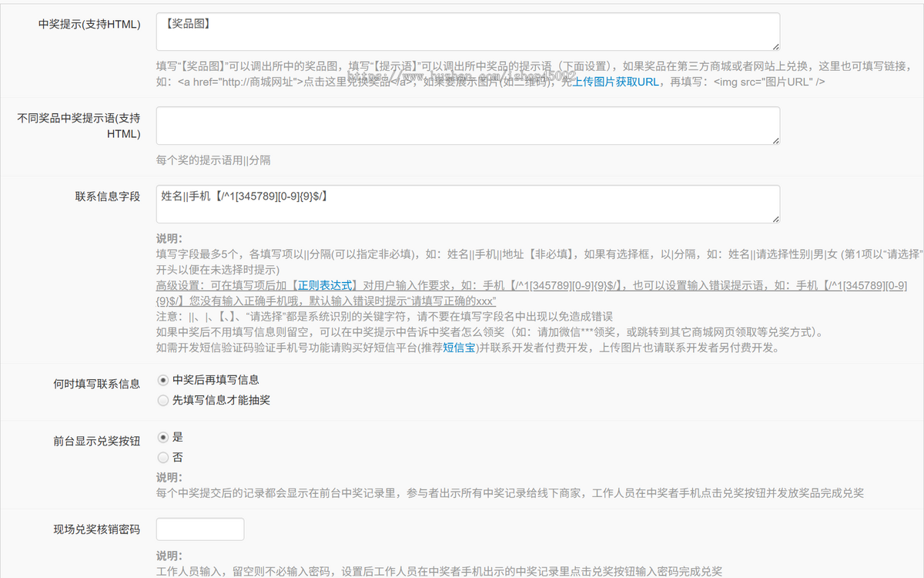Click the 中奖提示(支持HTML) field label
Viewport: 924px width, 578px height.
pyautogui.click(x=89, y=24)
